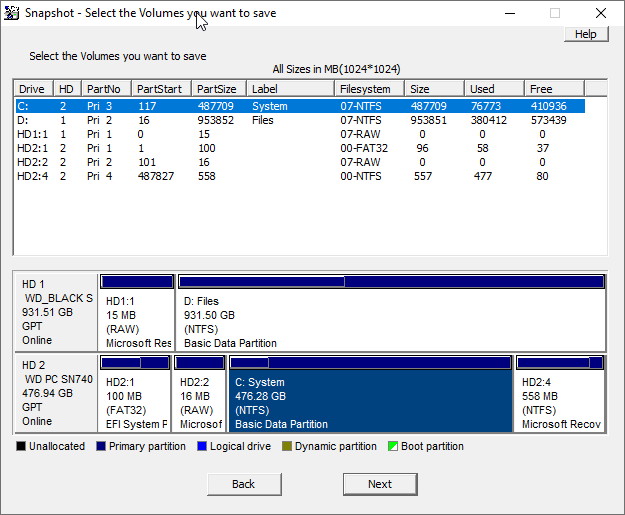Click the Filesystem column header
The image size is (625, 515).
[369, 88]
